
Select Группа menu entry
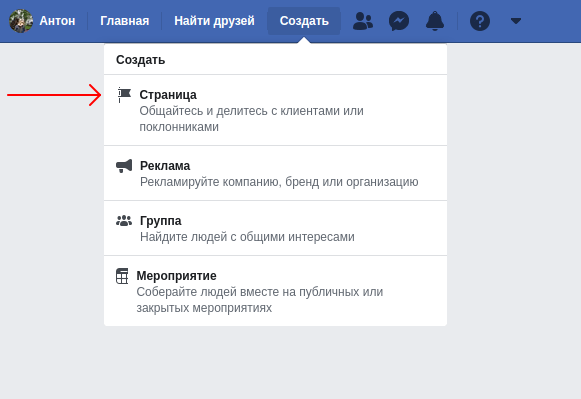[x=275, y=228]
